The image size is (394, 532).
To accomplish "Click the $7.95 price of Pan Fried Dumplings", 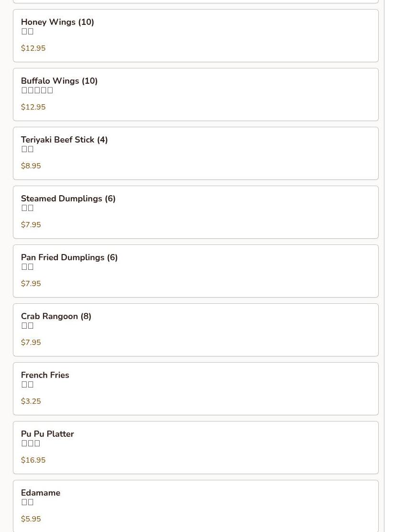I will point(31,283).
